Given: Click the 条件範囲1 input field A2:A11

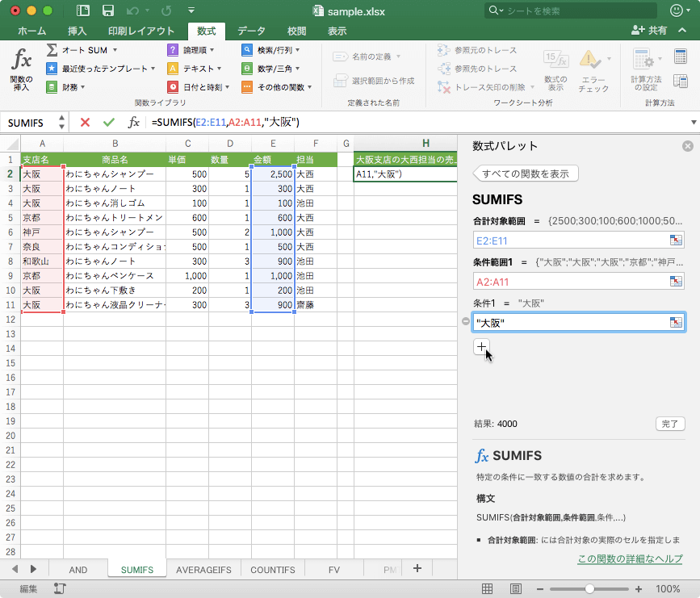Looking at the screenshot, I should click(x=569, y=281).
